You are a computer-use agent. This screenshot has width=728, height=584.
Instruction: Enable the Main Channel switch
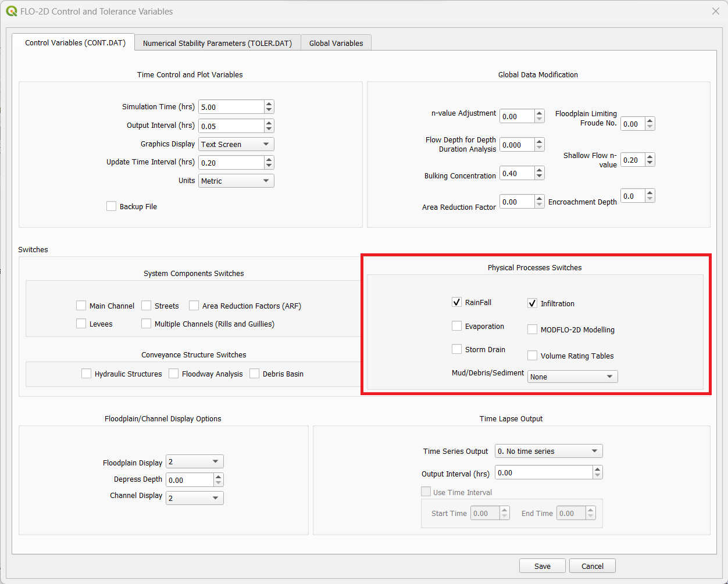(x=81, y=306)
